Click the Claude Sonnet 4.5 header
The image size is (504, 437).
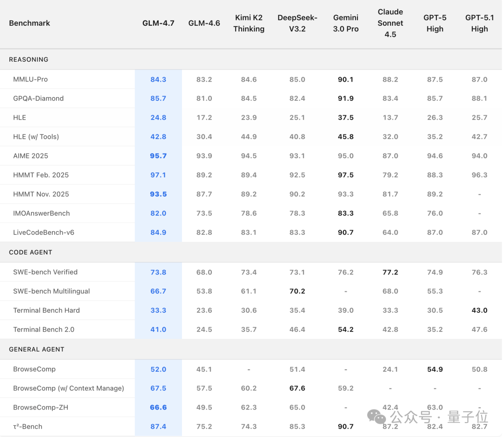[390, 23]
